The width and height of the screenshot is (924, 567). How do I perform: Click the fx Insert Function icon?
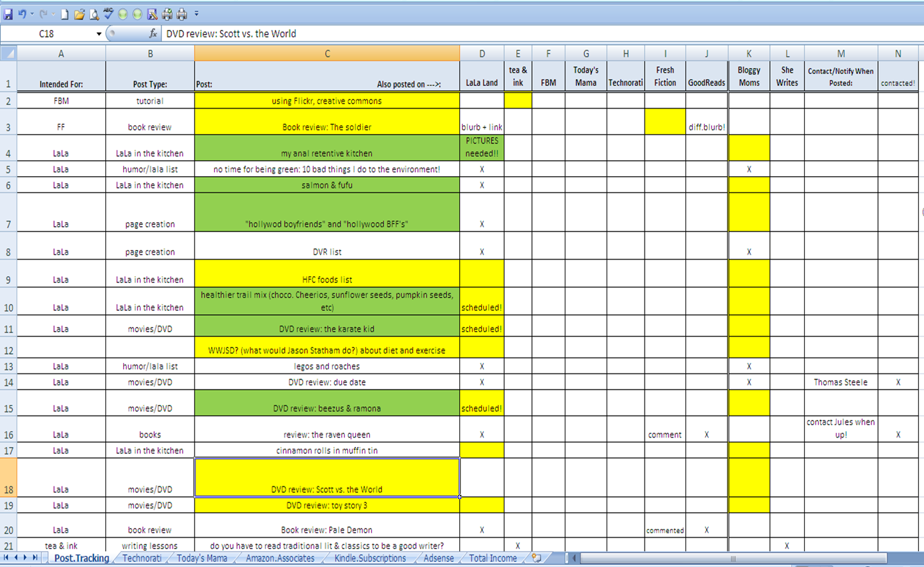coord(153,33)
